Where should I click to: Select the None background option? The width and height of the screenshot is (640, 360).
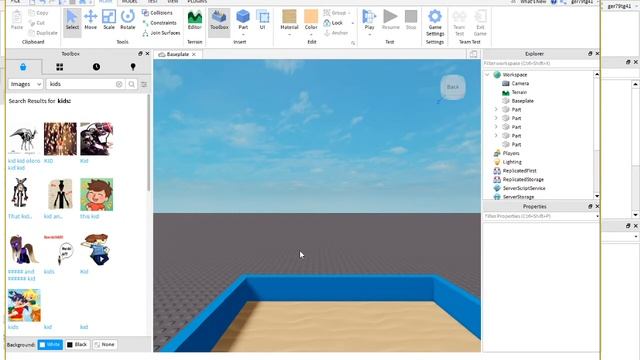click(x=104, y=344)
